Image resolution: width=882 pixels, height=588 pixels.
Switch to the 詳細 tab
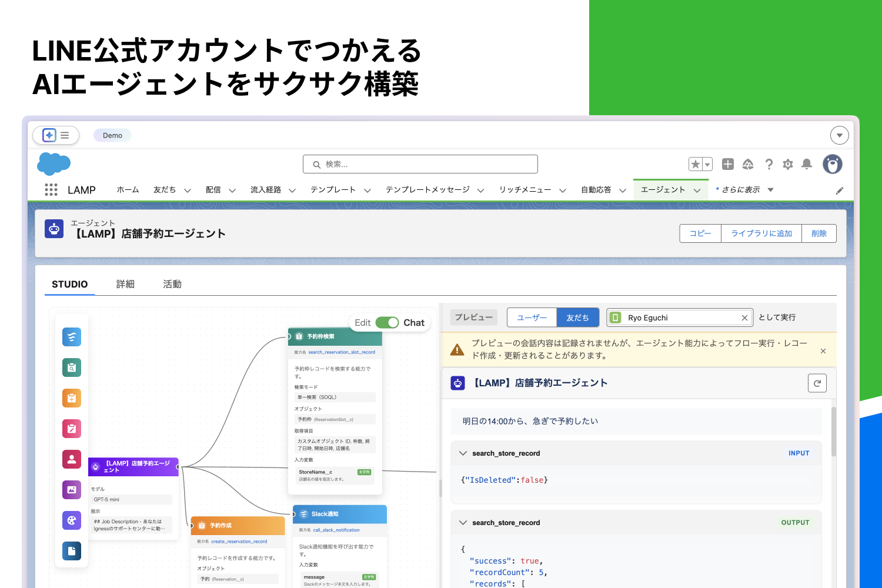coord(125,285)
